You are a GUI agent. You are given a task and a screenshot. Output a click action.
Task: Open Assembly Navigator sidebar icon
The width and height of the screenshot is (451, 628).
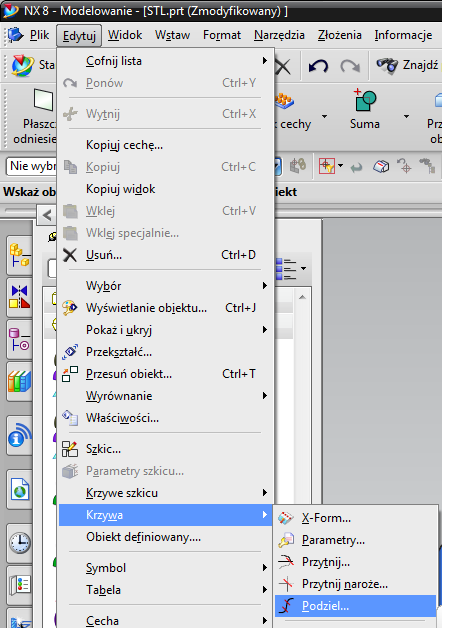pyautogui.click(x=20, y=255)
